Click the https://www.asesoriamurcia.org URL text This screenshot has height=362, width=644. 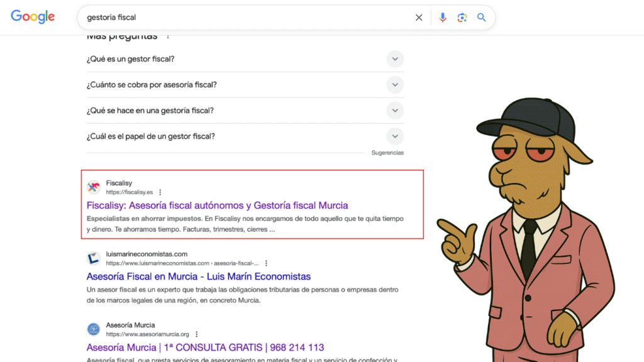pyautogui.click(x=147, y=334)
